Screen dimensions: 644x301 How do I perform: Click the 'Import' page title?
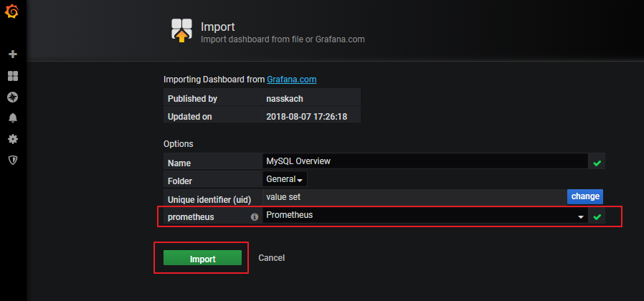click(x=218, y=27)
